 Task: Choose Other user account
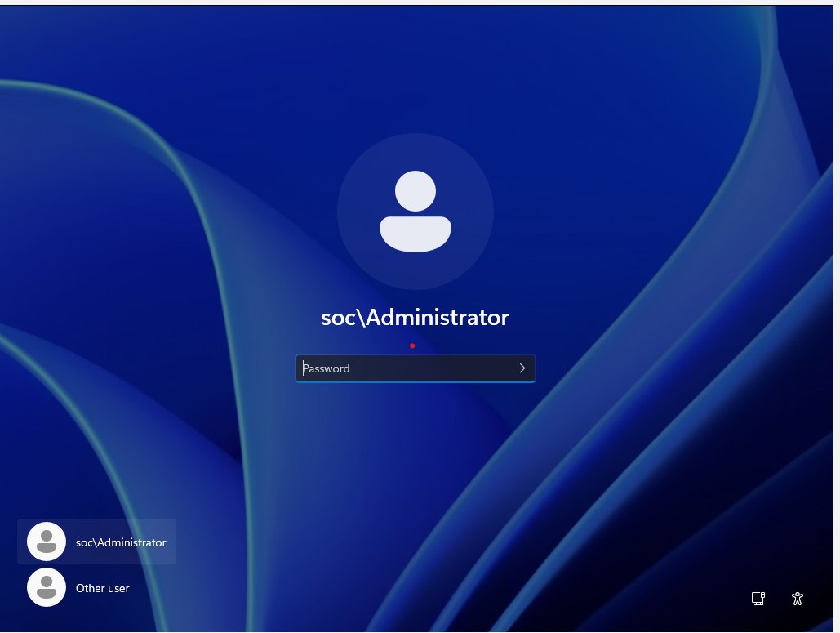[78, 587]
